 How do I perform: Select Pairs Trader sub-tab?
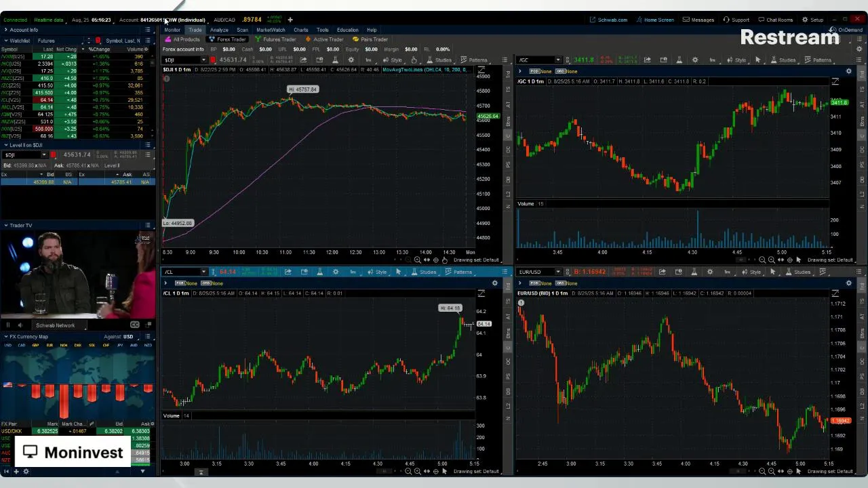[370, 39]
